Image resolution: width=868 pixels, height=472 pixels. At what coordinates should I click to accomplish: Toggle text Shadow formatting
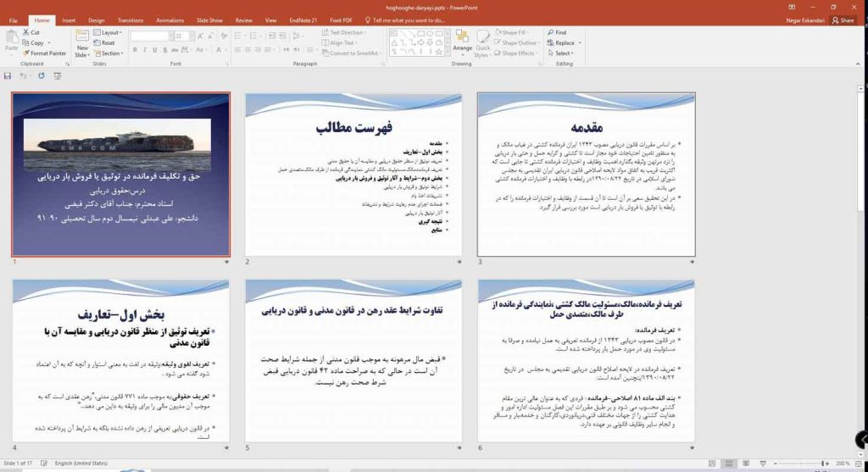pyautogui.click(x=164, y=50)
